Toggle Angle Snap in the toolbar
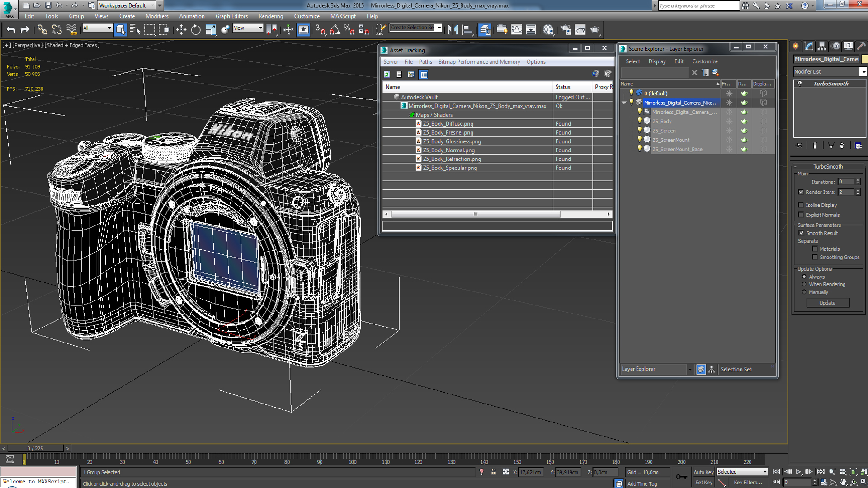Viewport: 868px width, 488px height. point(335,30)
